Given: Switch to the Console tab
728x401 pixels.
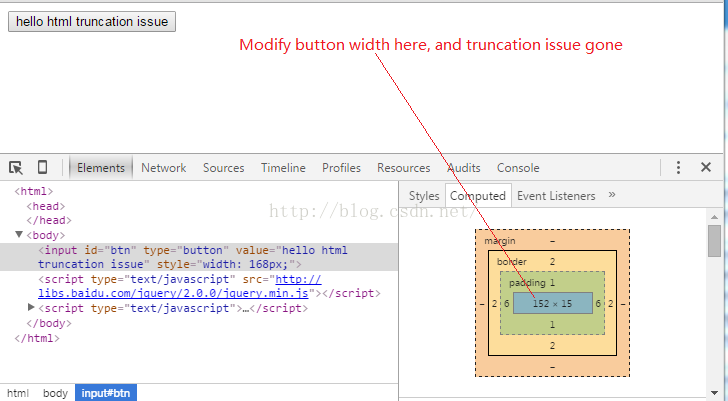Looking at the screenshot, I should coord(518,168).
